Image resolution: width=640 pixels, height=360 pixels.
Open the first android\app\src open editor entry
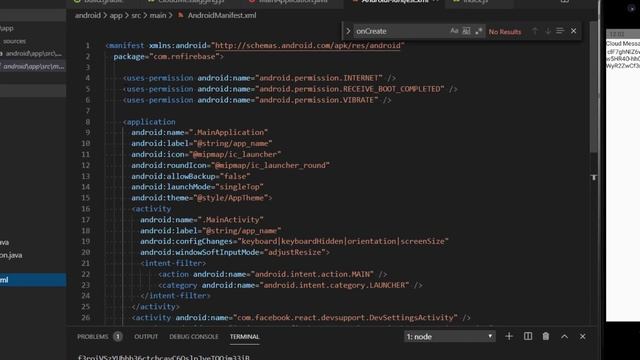coord(33,53)
